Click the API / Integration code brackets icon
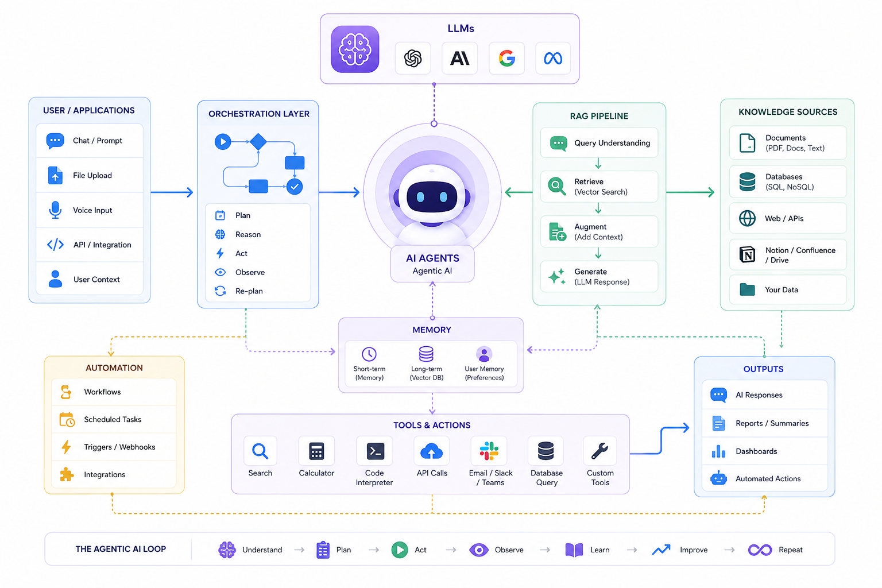The height and width of the screenshot is (588, 882). [x=55, y=245]
